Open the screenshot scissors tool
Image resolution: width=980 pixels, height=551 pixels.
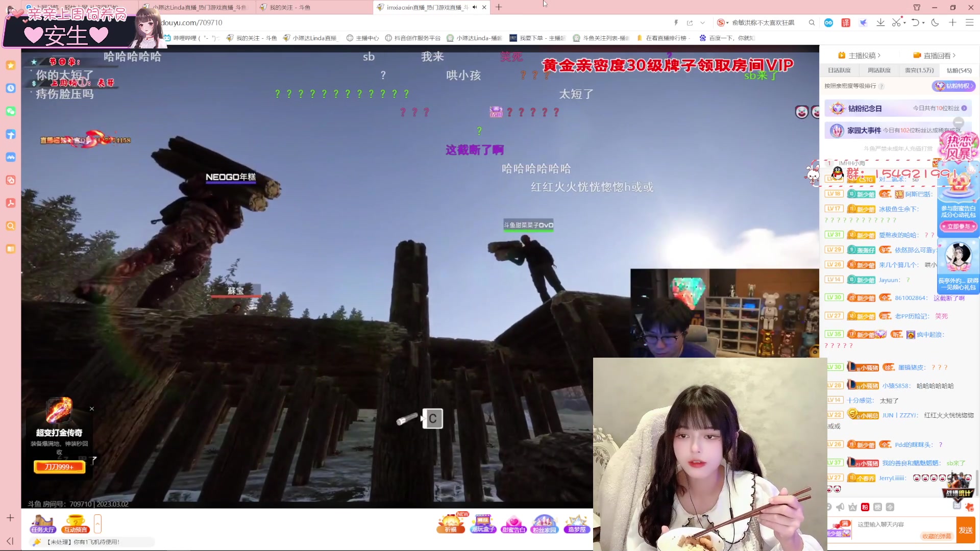(x=896, y=22)
